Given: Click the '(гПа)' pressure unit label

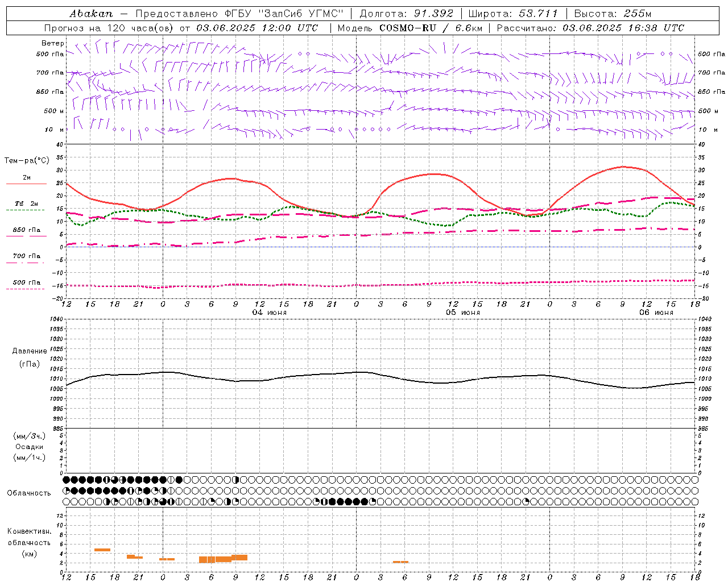Looking at the screenshot, I should (29, 364).
